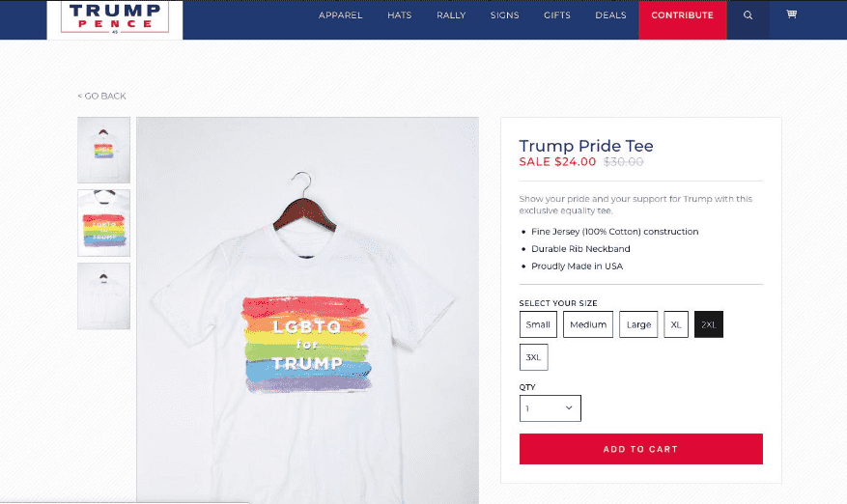Viewport: 847px width, 504px height.
Task: Select the Small size option
Action: point(538,324)
